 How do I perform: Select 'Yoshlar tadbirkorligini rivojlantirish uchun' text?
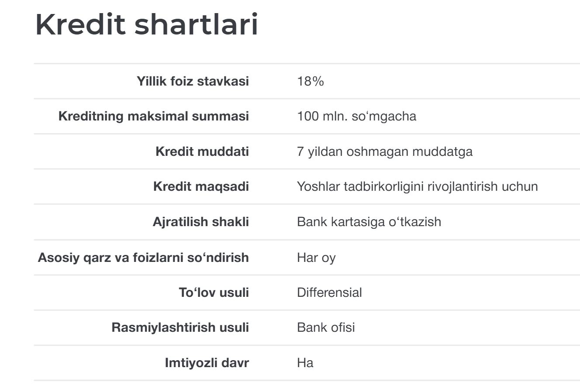(417, 186)
